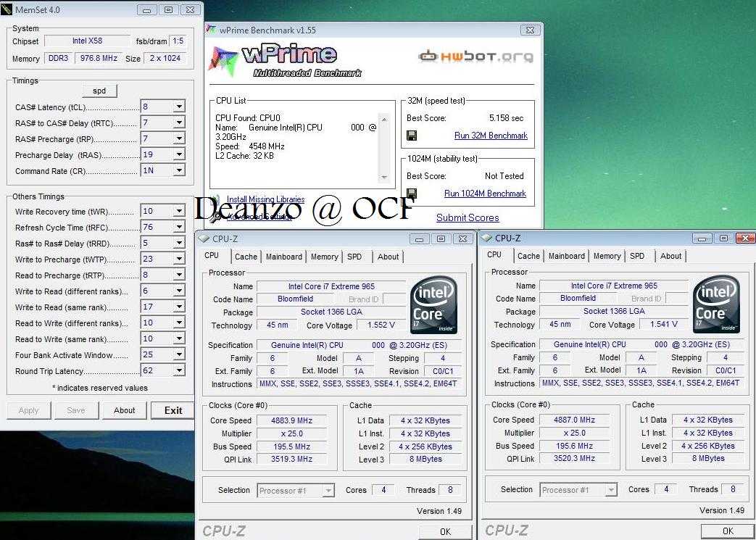The height and width of the screenshot is (540, 756).
Task: Switch to About tab in right CPU-Z
Action: tap(670, 256)
